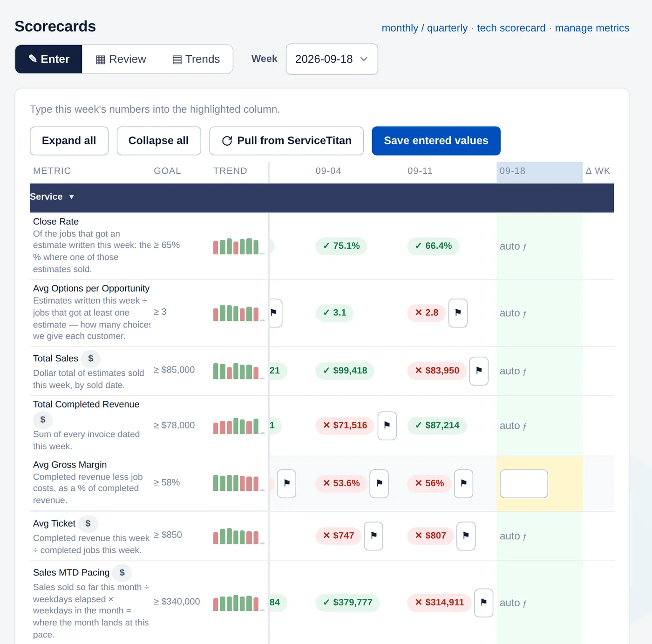The height and width of the screenshot is (644, 652).
Task: Click the 75.1% Close Rate value
Action: click(x=341, y=246)
